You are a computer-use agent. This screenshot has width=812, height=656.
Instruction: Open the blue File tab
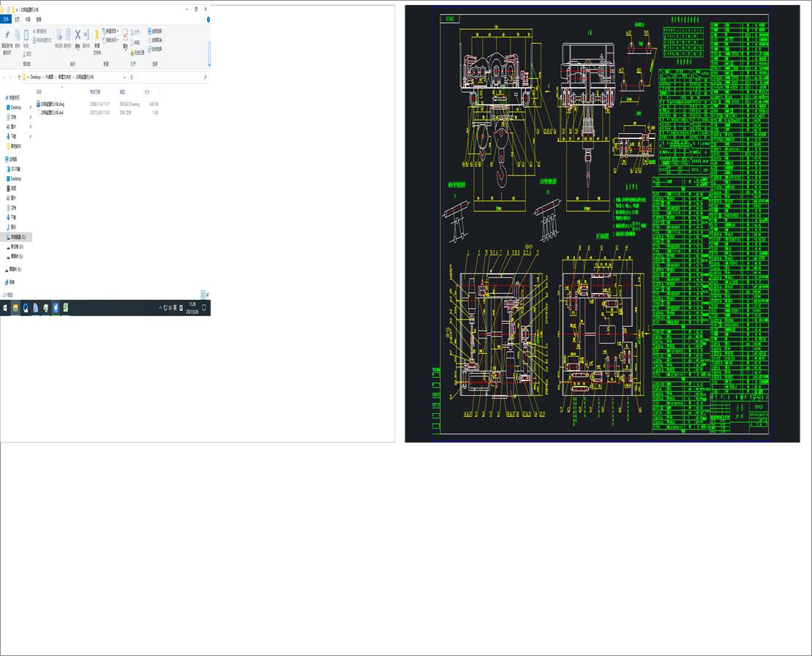pyautogui.click(x=6, y=19)
